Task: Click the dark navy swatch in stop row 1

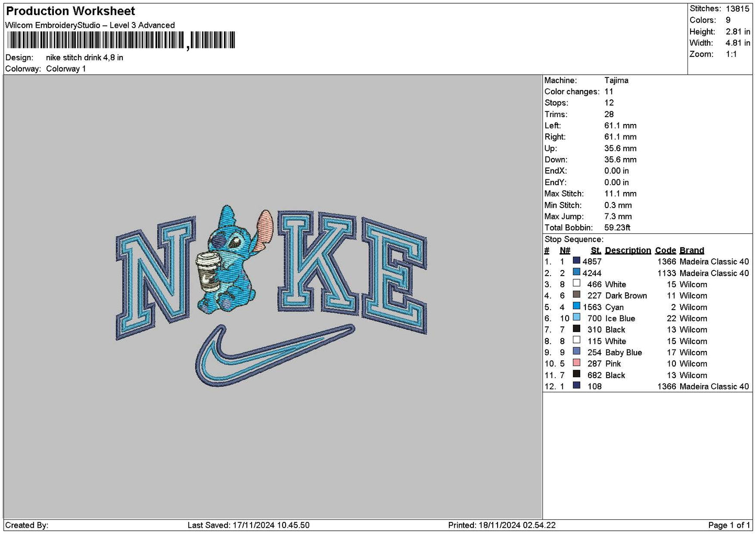Action: tap(576, 260)
